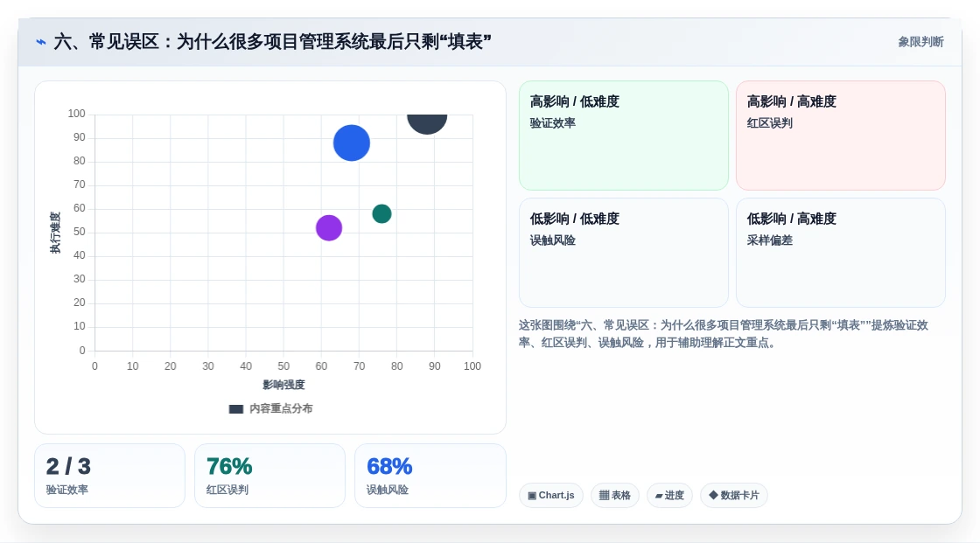Toggle the 内容重点分布 legend swatch
The image size is (980, 543).
point(235,409)
